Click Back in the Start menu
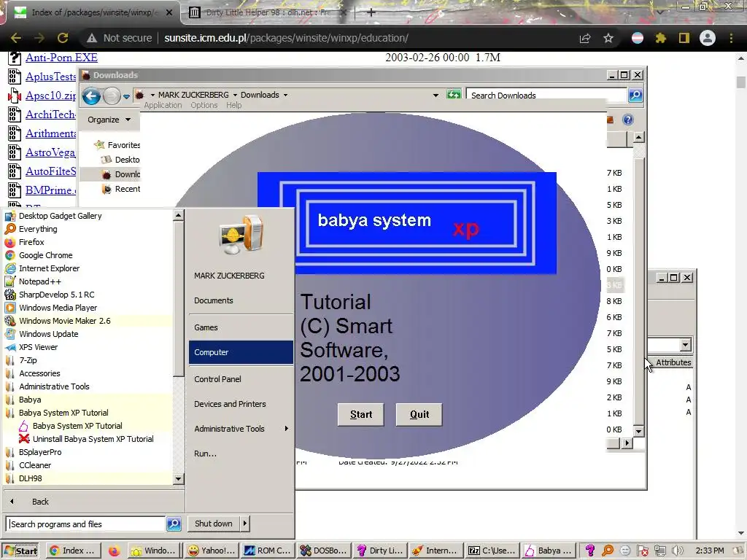 tap(40, 502)
